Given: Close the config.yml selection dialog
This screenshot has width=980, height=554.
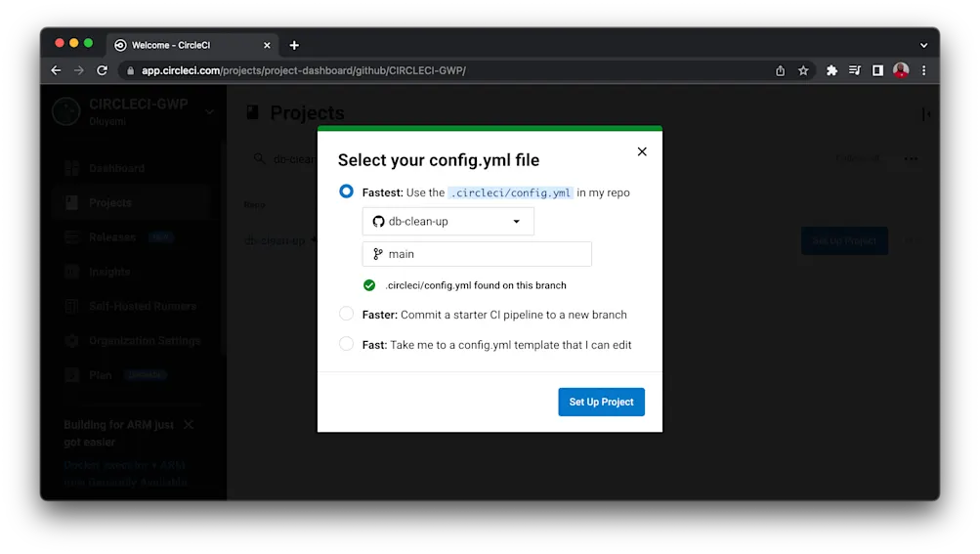Looking at the screenshot, I should click(x=642, y=151).
